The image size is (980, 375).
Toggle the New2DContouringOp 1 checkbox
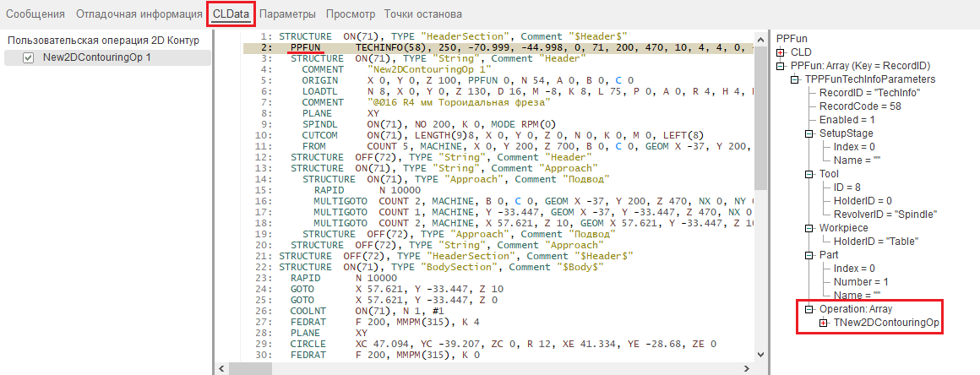pyautogui.click(x=29, y=57)
